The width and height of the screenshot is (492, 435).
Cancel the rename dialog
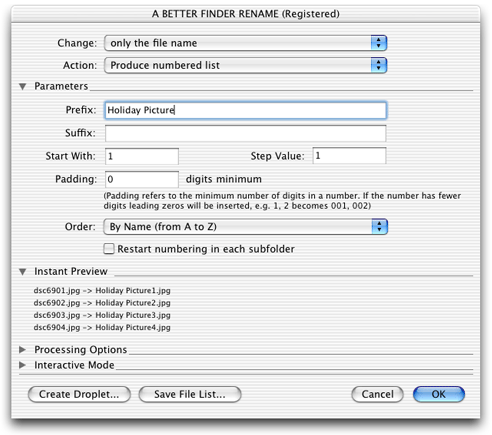[377, 394]
